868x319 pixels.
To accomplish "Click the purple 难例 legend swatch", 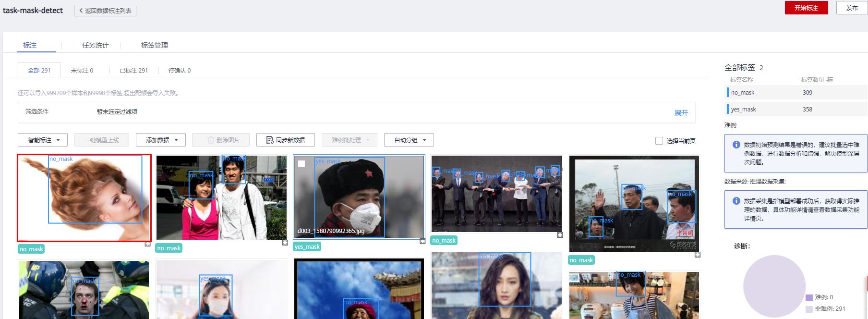I will 809,297.
